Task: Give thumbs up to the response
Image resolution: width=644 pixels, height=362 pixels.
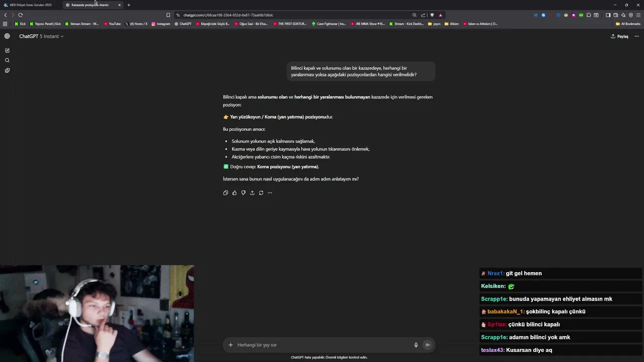Action: tap(234, 193)
